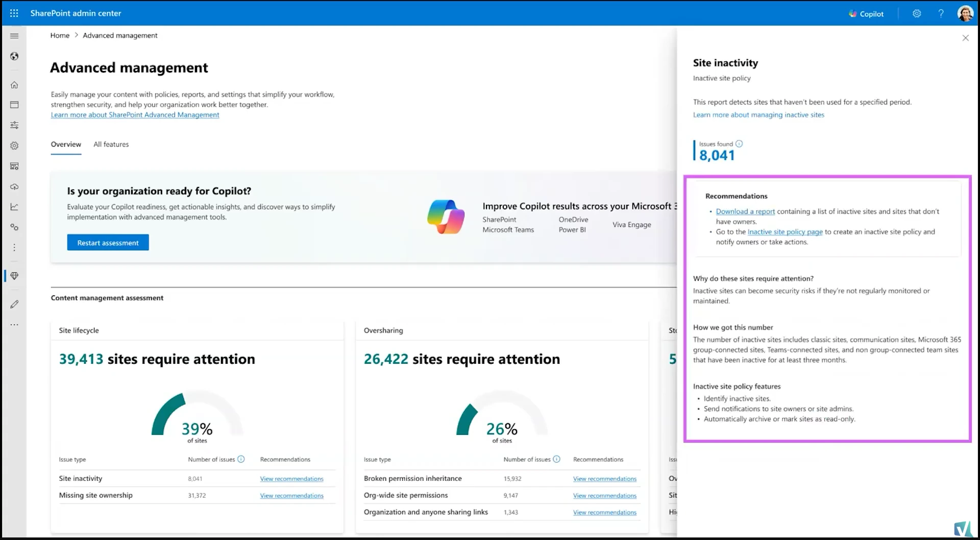The width and height of the screenshot is (980, 540).
Task: Open Policies sliders icon in sidebar
Action: (14, 125)
